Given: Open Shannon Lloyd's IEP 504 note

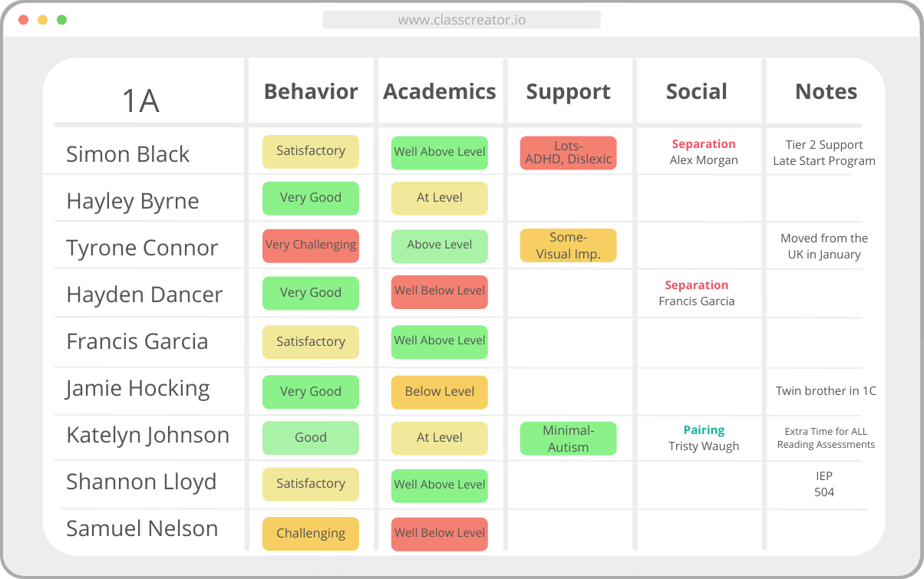Looking at the screenshot, I should coord(824,484).
